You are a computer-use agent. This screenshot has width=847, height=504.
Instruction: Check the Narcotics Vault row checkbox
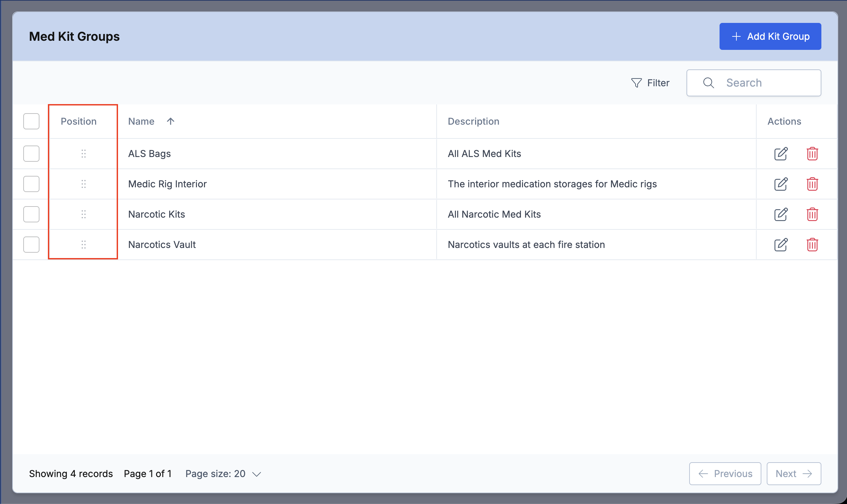[x=31, y=245]
